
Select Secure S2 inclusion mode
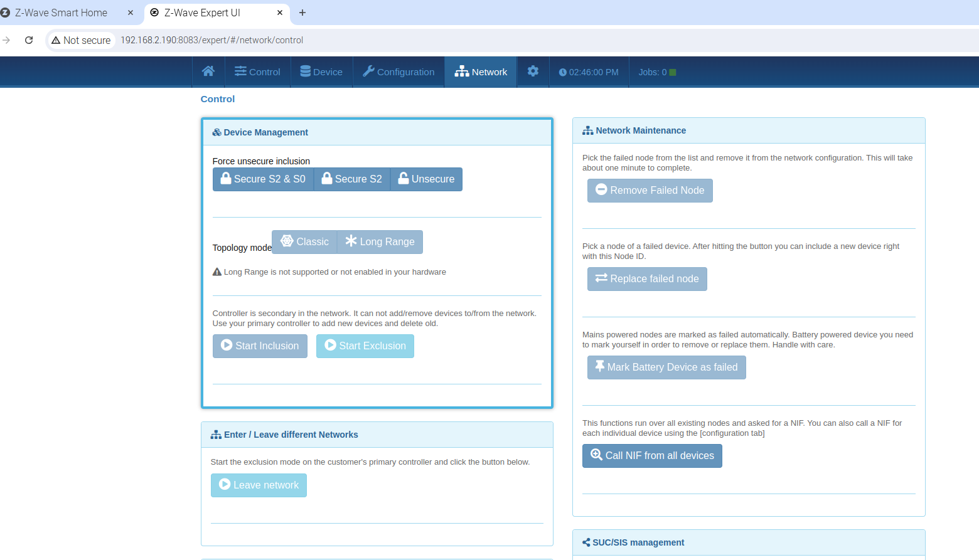tap(351, 179)
